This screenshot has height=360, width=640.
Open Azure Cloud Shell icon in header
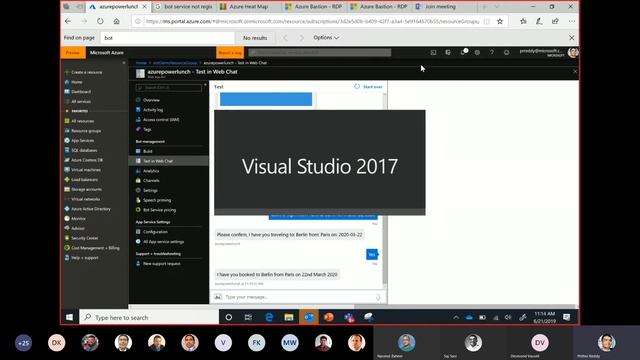click(x=433, y=53)
